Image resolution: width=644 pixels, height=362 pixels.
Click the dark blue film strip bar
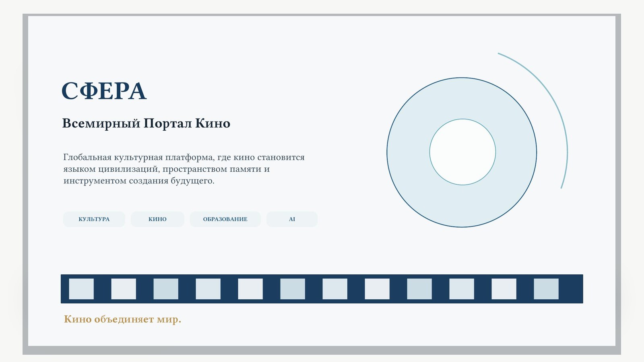(322, 289)
